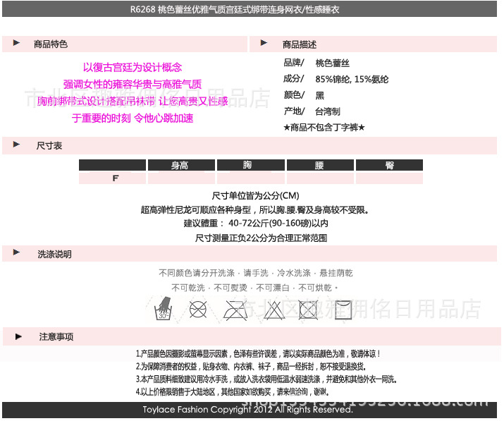This screenshot has height=421, width=504.
Task: Click the arrow beside 洗滌说明 header
Action: pos(16,254)
